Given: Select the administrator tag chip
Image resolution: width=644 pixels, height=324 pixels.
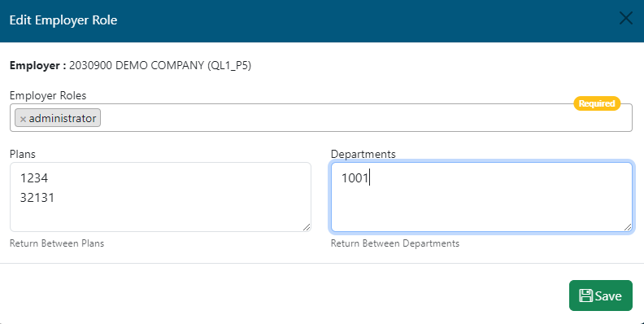Looking at the screenshot, I should point(58,118).
